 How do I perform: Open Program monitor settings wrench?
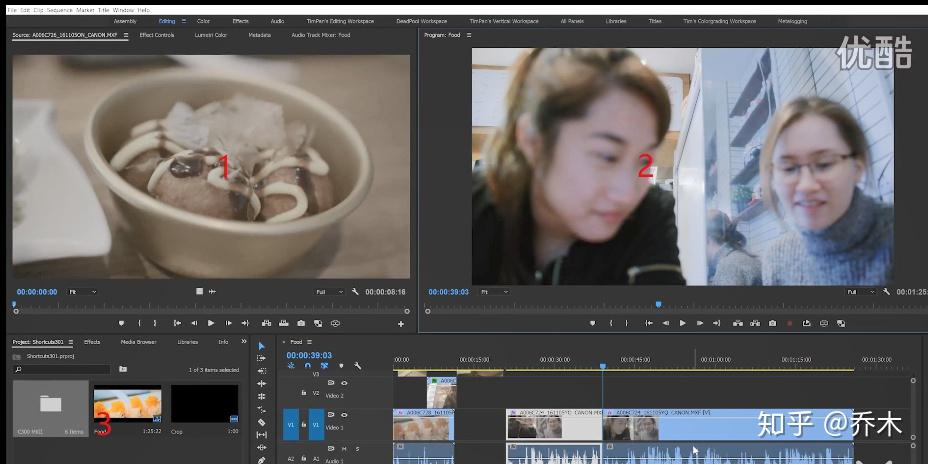(886, 292)
